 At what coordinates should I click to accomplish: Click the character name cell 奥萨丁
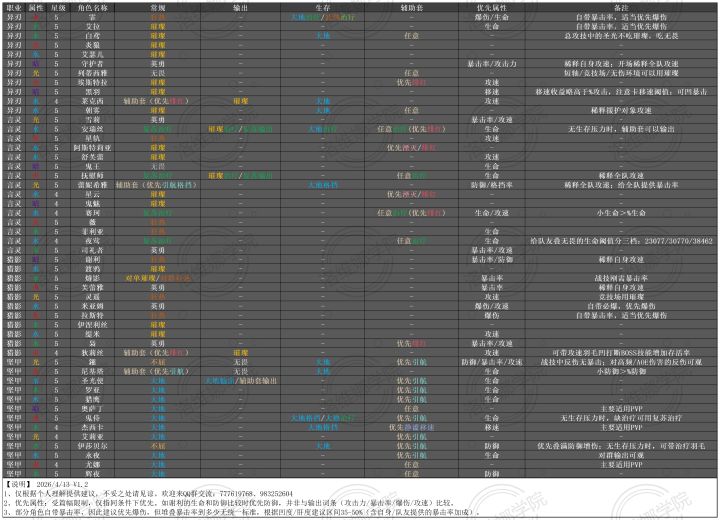[92, 409]
